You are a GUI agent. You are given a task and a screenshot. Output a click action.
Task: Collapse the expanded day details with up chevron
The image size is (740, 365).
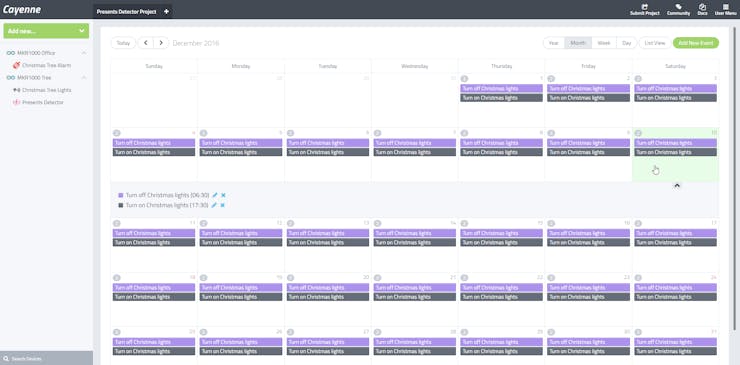click(x=677, y=186)
